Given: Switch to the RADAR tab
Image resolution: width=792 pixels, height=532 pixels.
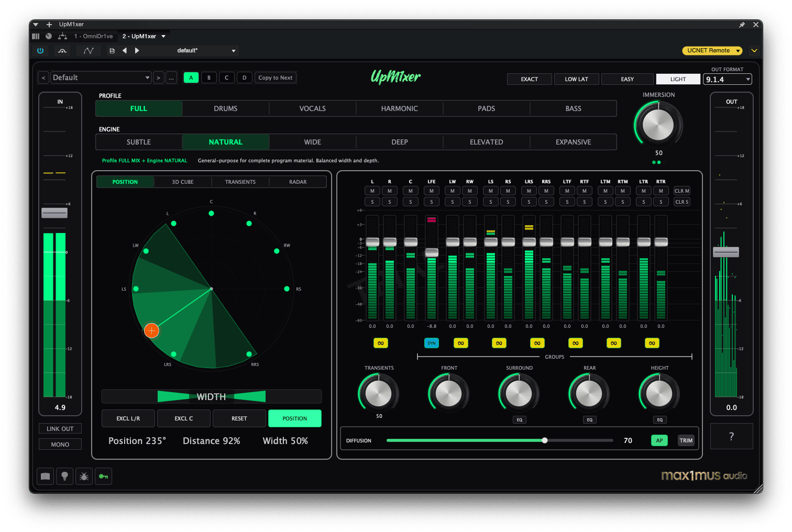Looking at the screenshot, I should pyautogui.click(x=298, y=182).
